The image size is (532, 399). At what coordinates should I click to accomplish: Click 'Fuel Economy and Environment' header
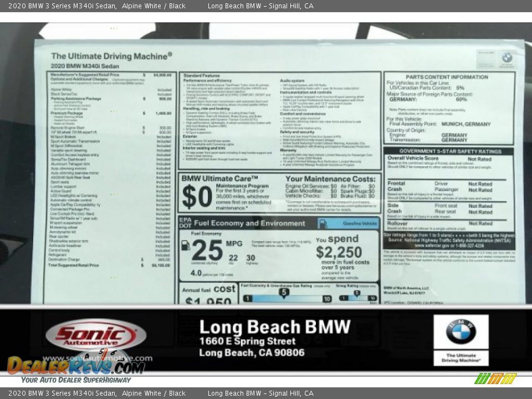[249, 223]
